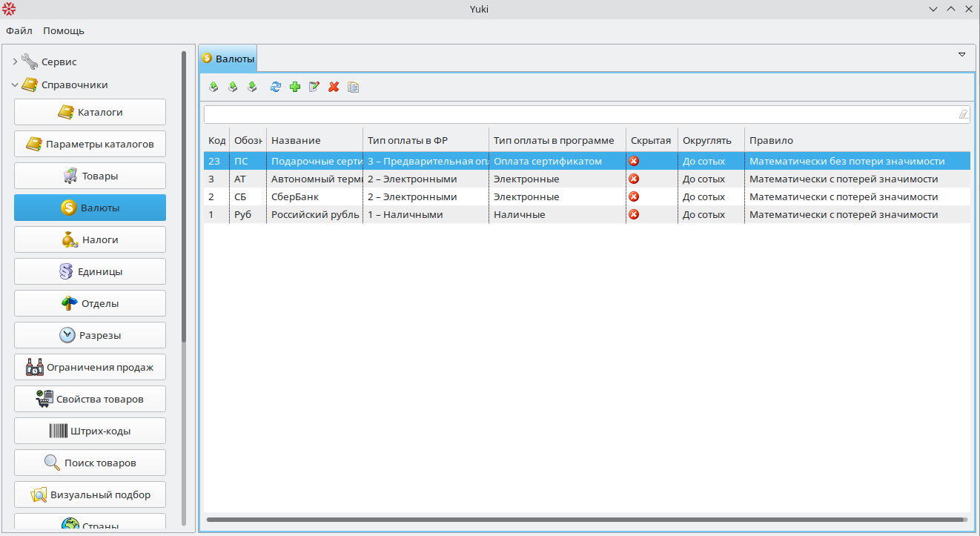
Task: Toggle hidden flag for СберБанк row
Action: [634, 197]
